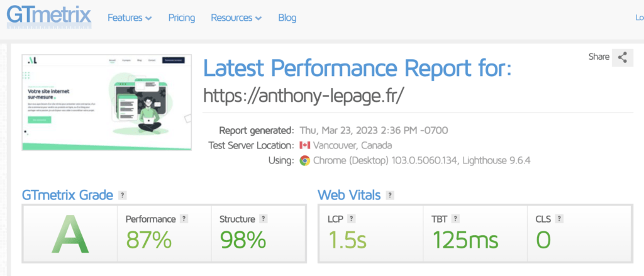The image size is (644, 276).
Task: Click the Latest Performance Report for heading
Action: click(357, 69)
